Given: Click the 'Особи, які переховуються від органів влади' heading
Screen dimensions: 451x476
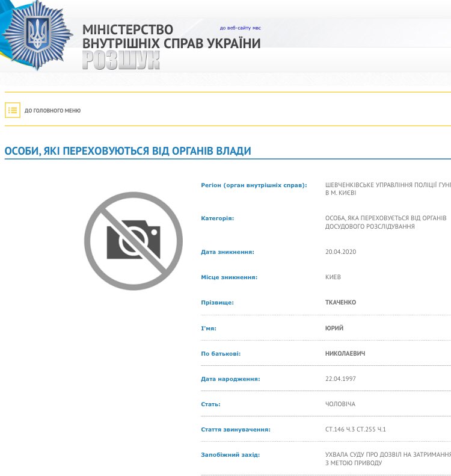Looking at the screenshot, I should 127,151.
